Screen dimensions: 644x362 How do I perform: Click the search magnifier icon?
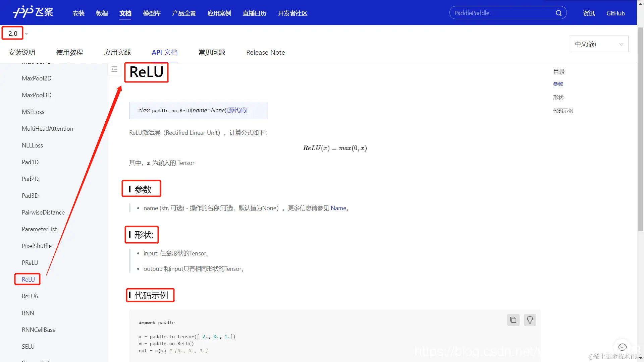[x=558, y=13]
